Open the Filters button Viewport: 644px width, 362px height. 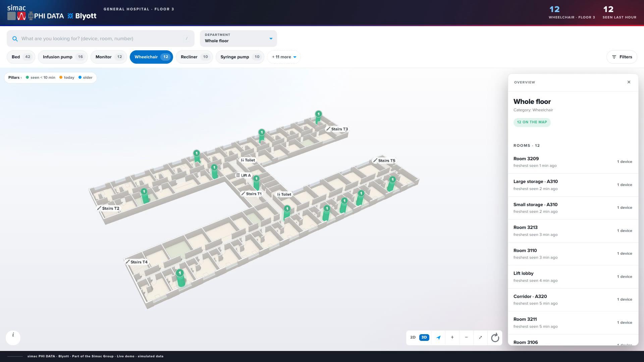coord(622,57)
